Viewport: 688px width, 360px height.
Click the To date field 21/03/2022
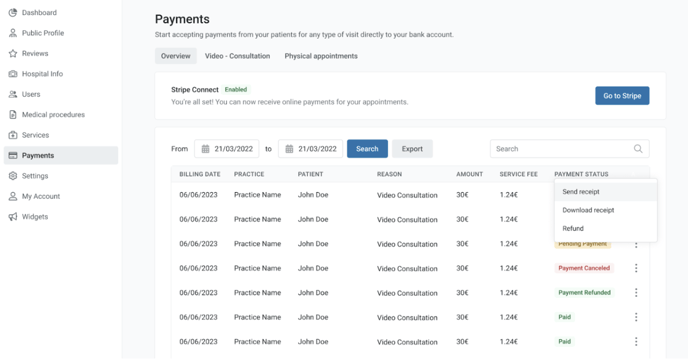pos(311,149)
